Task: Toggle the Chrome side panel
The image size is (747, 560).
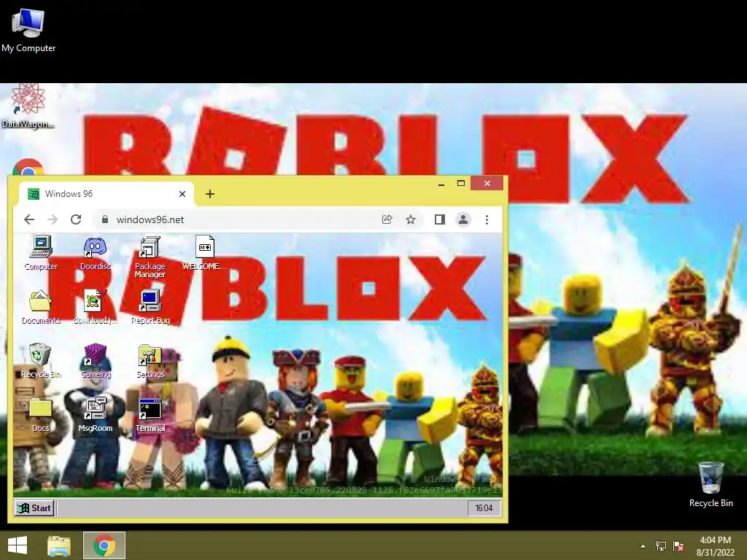Action: click(440, 219)
